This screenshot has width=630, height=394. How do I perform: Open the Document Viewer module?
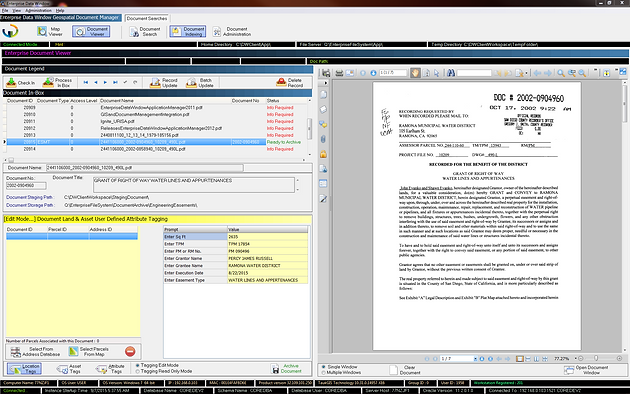91,31
